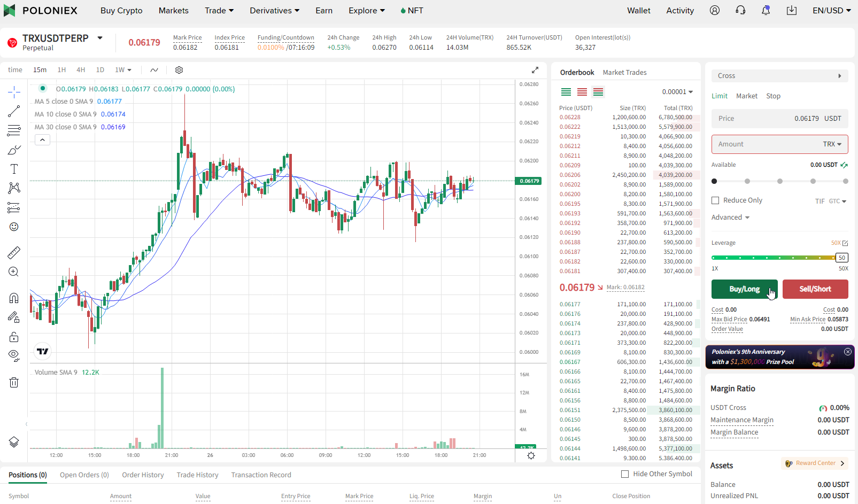Click the transfer funds icon next to Available
The width and height of the screenshot is (858, 504).
coord(844,165)
